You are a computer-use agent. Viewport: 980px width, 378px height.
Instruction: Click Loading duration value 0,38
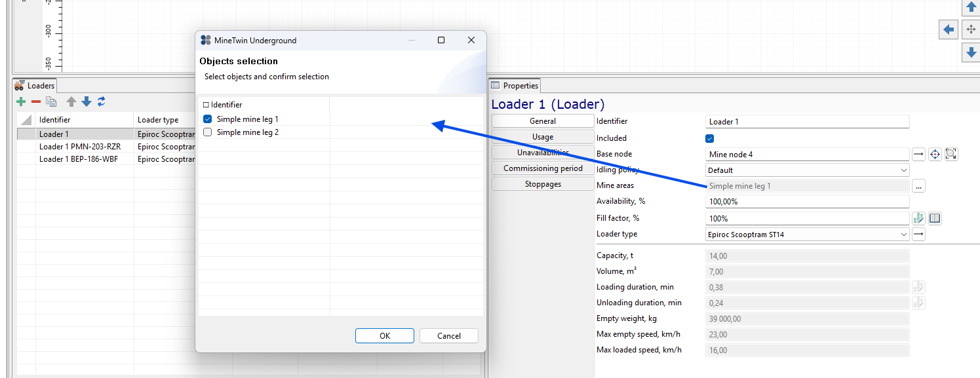808,287
